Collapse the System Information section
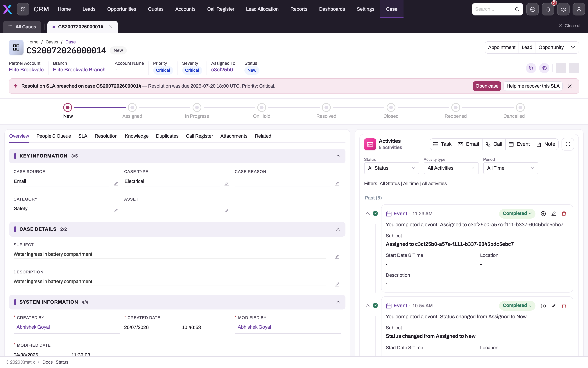 pos(338,302)
